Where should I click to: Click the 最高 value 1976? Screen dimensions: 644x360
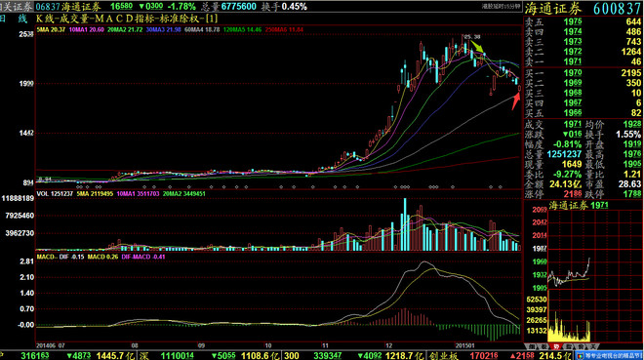[631, 154]
